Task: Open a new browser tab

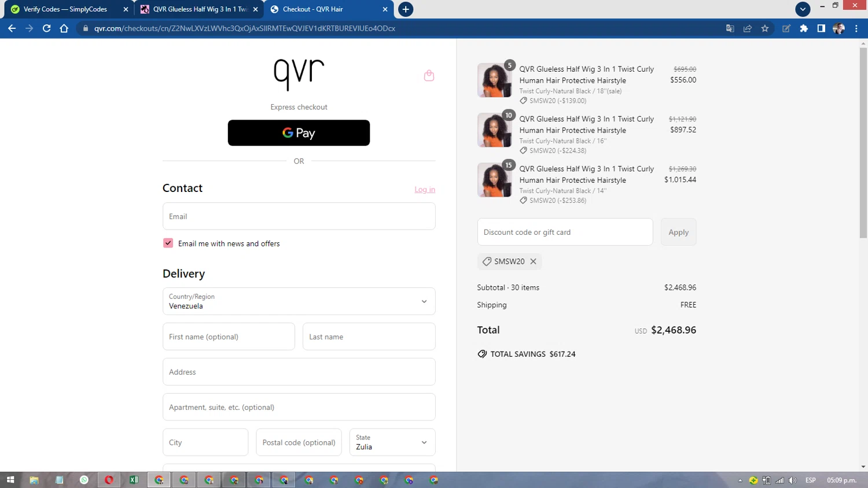Action: tap(406, 9)
